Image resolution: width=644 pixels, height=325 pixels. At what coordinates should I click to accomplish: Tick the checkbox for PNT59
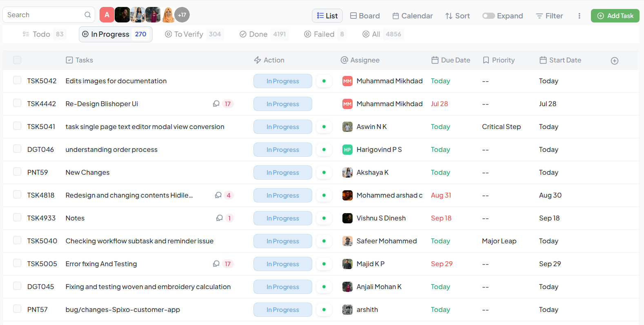tap(17, 172)
